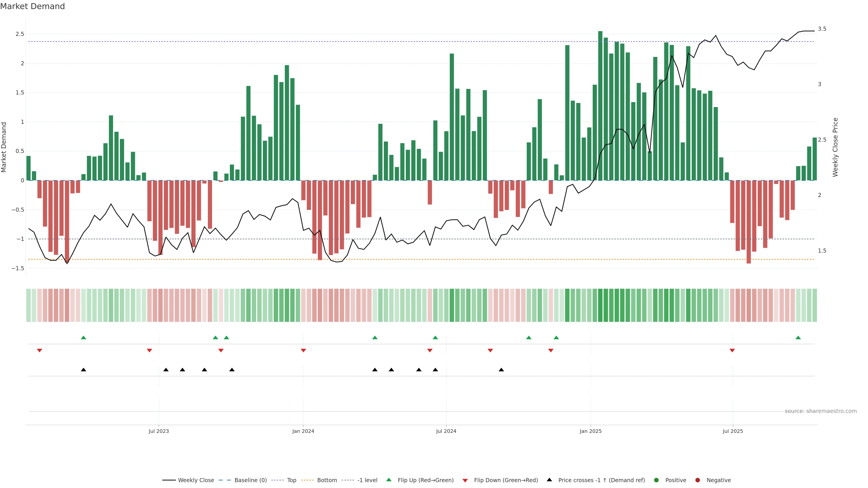This screenshot has width=868, height=488.
Task: Click the Jan 2025 x-axis label
Action: [x=590, y=431]
